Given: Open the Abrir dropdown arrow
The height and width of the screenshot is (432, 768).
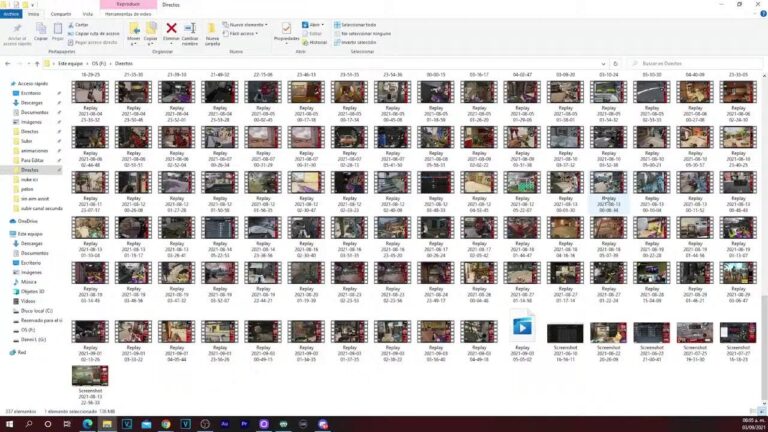Looking at the screenshot, I should [322, 24].
